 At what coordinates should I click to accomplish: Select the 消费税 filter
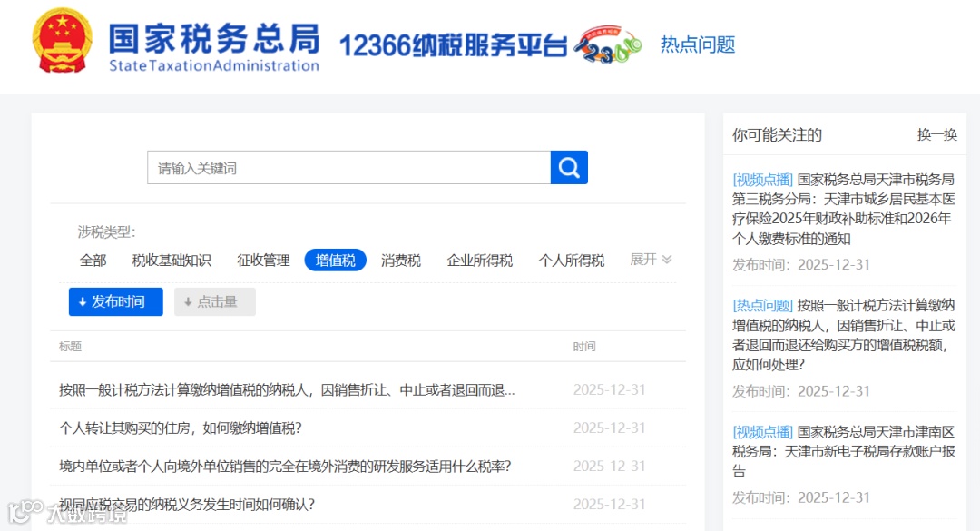coord(401,261)
